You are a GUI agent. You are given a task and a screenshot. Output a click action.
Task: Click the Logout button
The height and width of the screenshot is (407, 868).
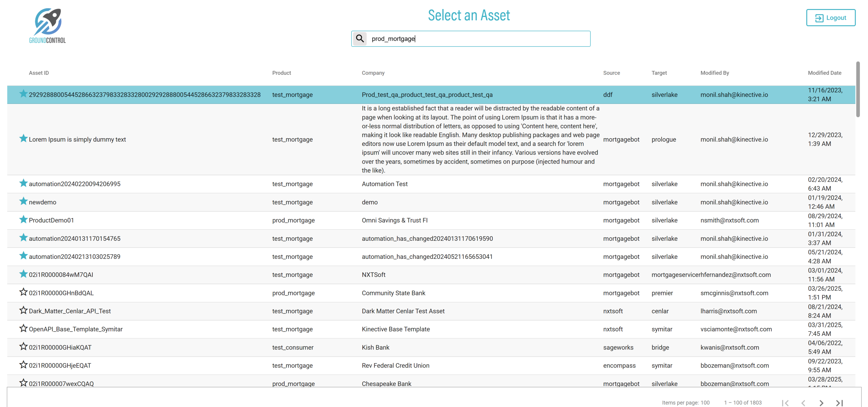[x=830, y=17]
